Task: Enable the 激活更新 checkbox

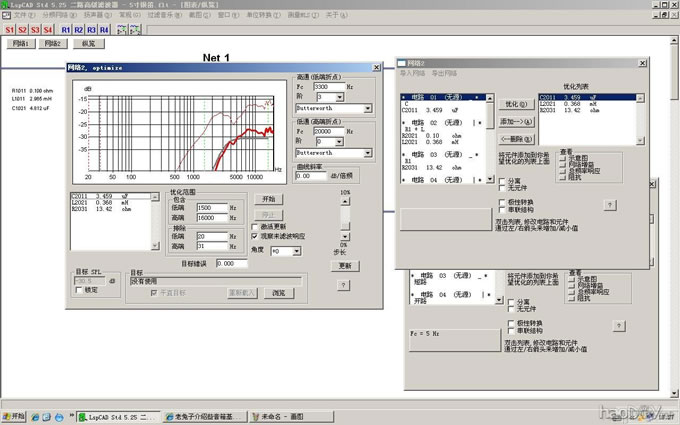Action: pos(256,226)
